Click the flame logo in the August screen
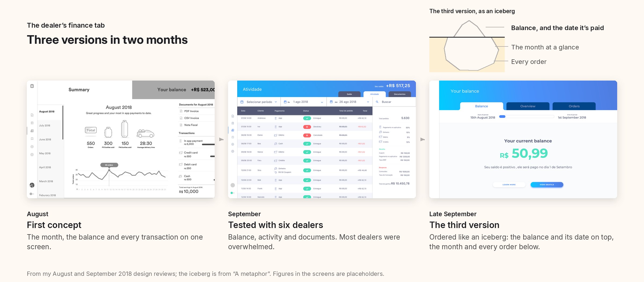The height and width of the screenshot is (282, 644). 32,86
